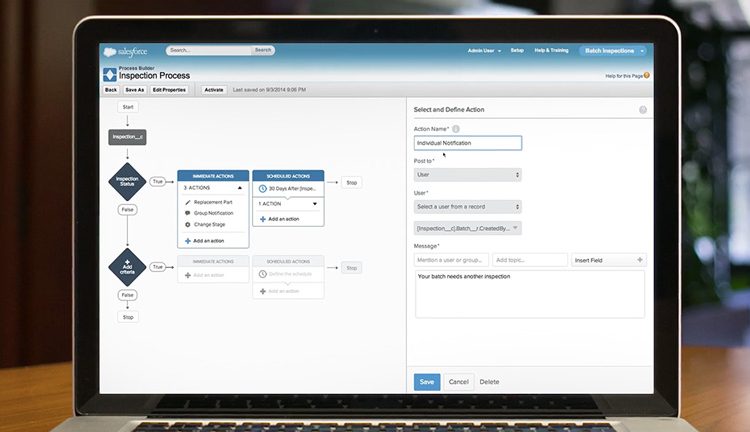Click the Process Builder diamond icon

tap(110, 74)
